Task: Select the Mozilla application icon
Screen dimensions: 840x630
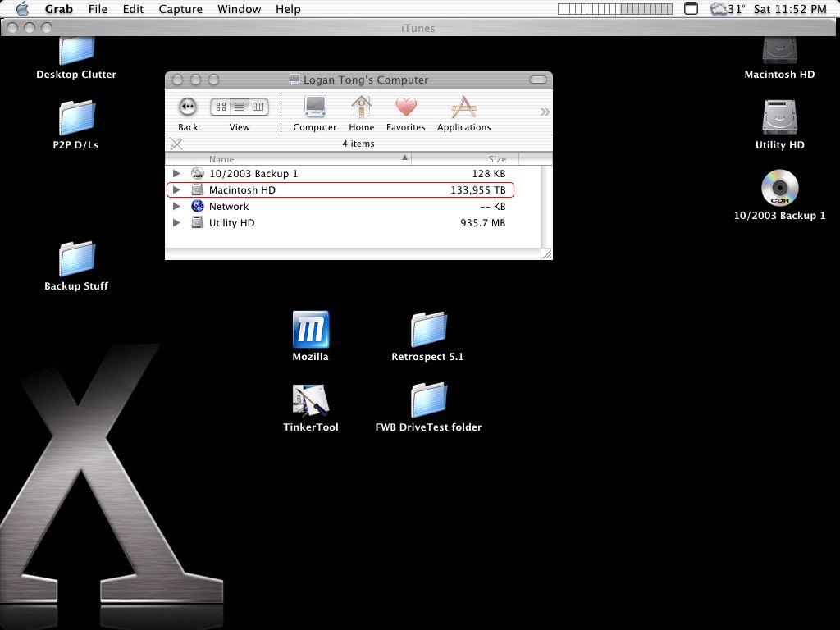Action: pos(311,330)
